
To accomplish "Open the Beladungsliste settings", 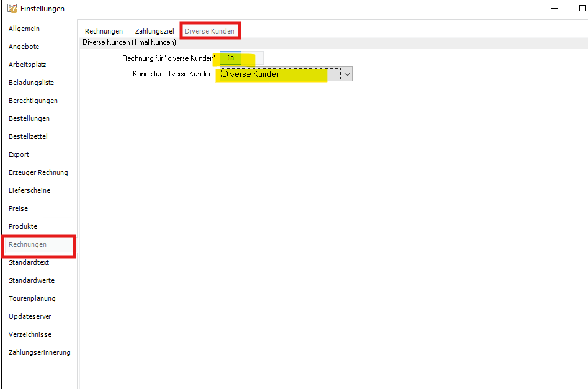I will point(31,83).
